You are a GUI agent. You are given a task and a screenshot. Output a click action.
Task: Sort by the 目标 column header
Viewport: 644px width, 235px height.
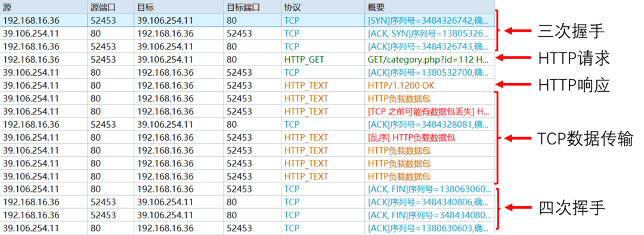pos(179,7)
